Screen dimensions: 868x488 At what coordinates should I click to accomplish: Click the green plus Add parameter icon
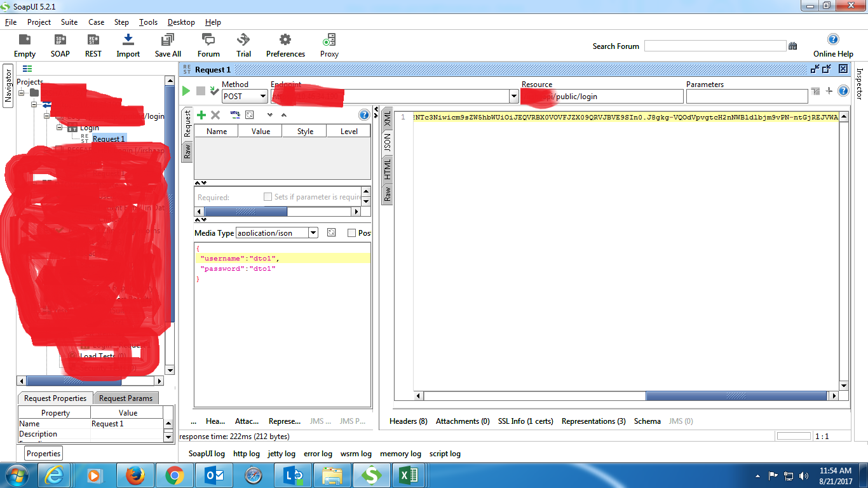(x=201, y=115)
